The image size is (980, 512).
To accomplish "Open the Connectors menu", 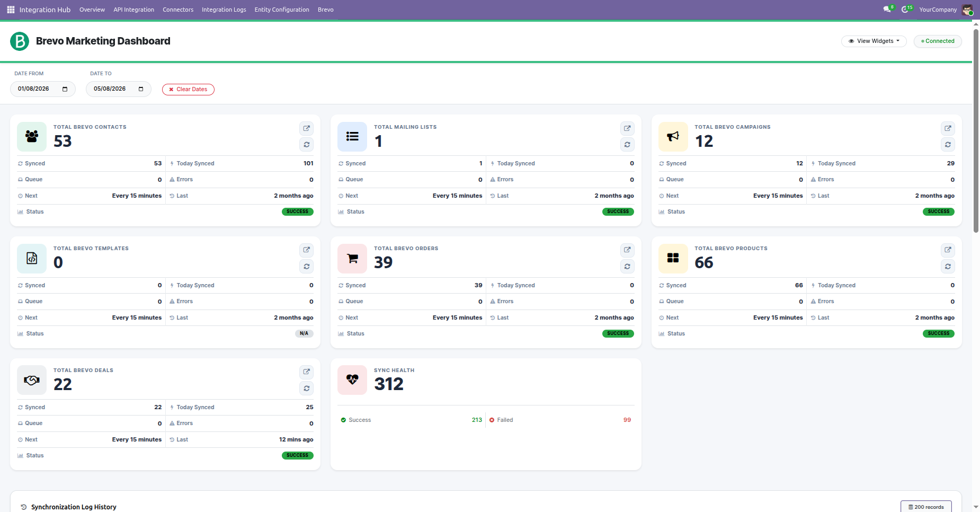I will [178, 10].
